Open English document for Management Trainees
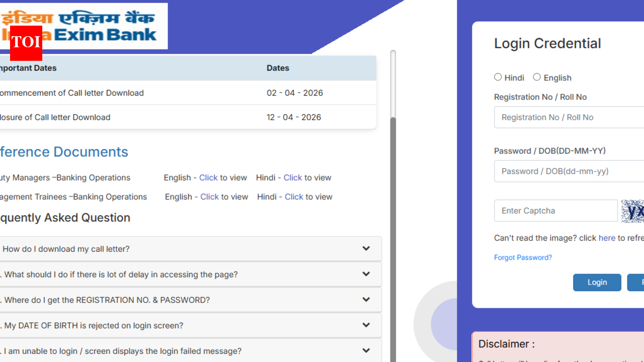 (209, 197)
